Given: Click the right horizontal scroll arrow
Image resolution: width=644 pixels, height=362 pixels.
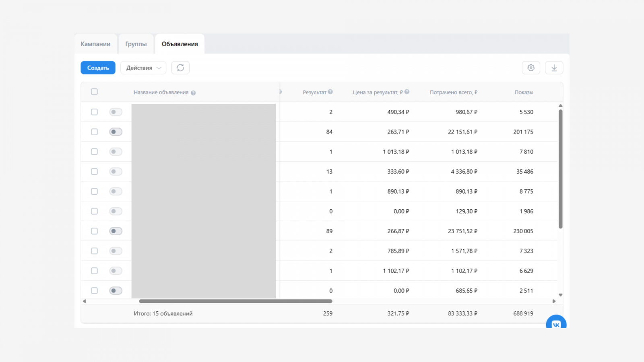Looking at the screenshot, I should click(x=554, y=301).
